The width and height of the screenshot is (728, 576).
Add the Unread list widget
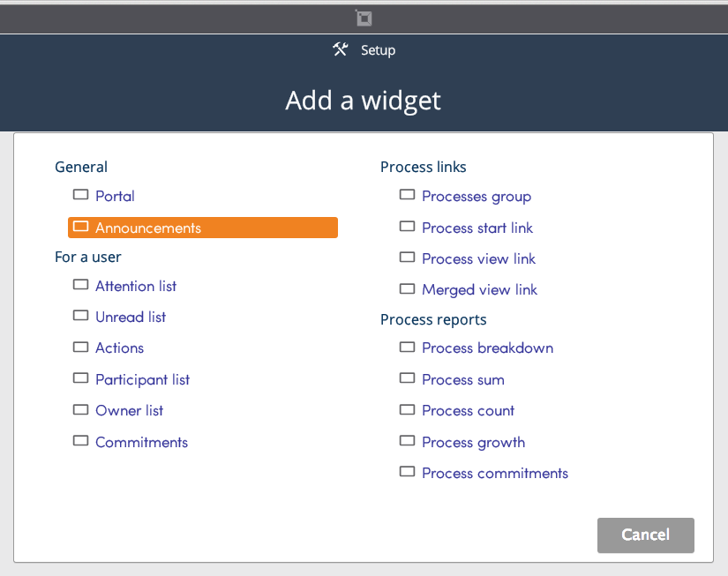131,317
